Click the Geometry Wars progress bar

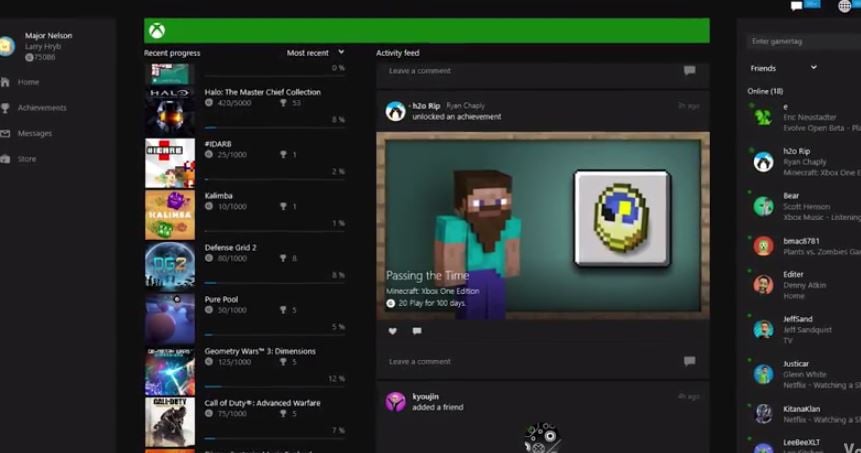[275, 387]
